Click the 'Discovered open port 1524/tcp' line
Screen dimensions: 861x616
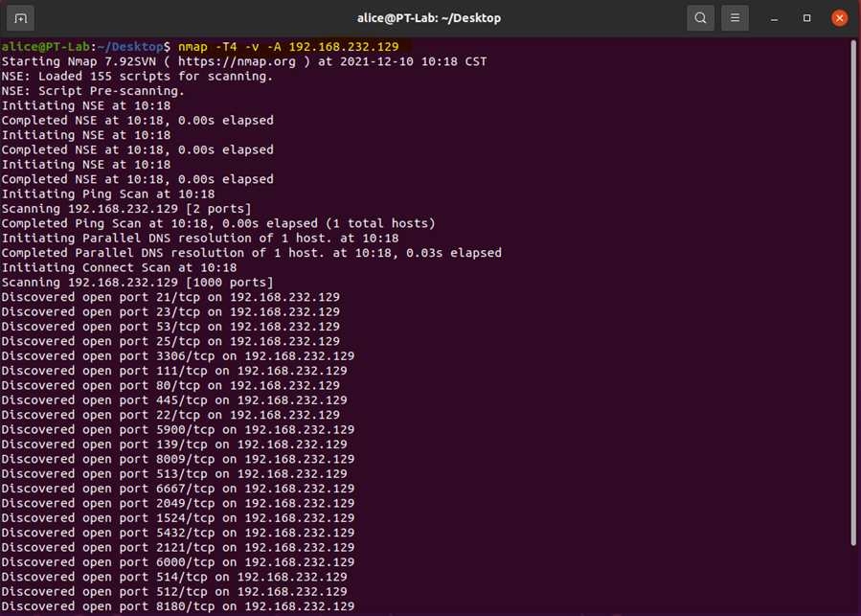178,518
